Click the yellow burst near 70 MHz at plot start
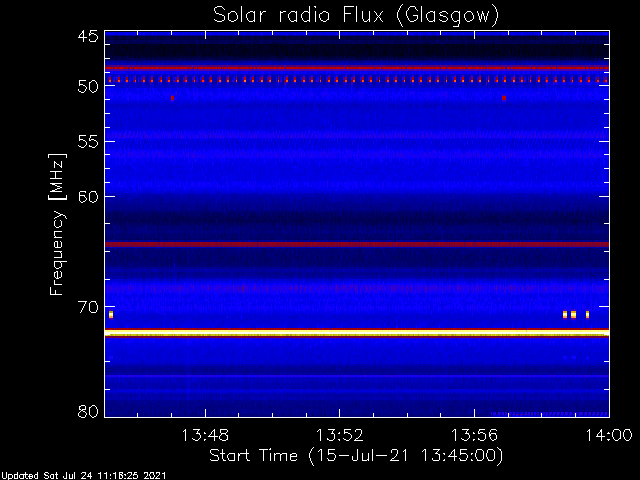Viewport: 640px width, 480px height. click(111, 314)
